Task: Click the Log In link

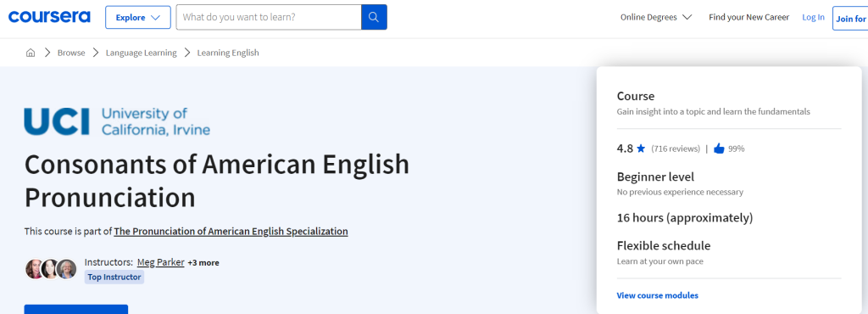Action: click(813, 17)
